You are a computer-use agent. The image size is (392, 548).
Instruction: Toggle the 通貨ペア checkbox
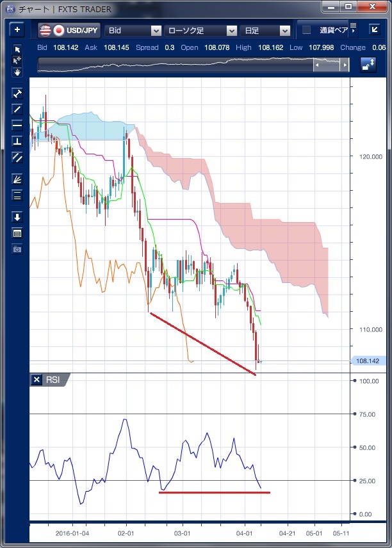point(307,30)
